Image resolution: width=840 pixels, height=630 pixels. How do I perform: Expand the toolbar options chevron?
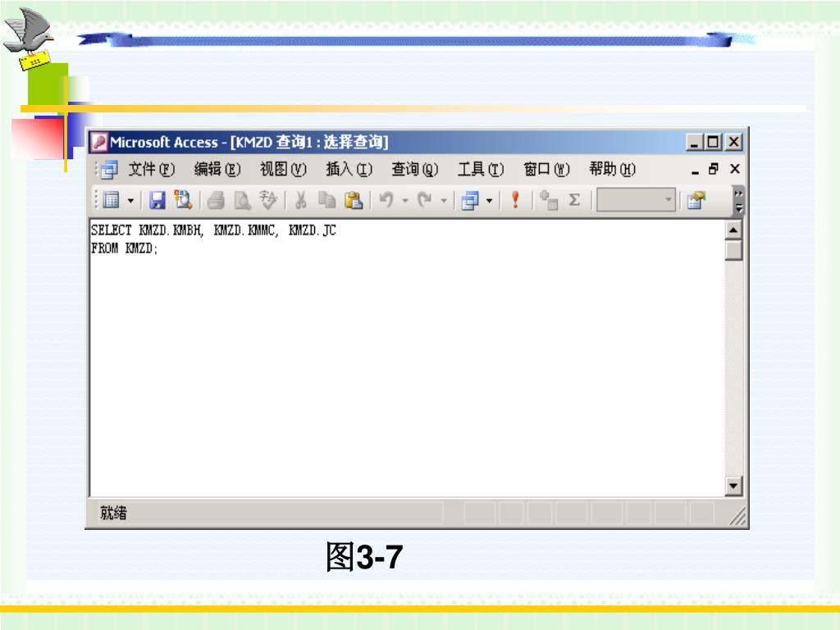point(739,200)
